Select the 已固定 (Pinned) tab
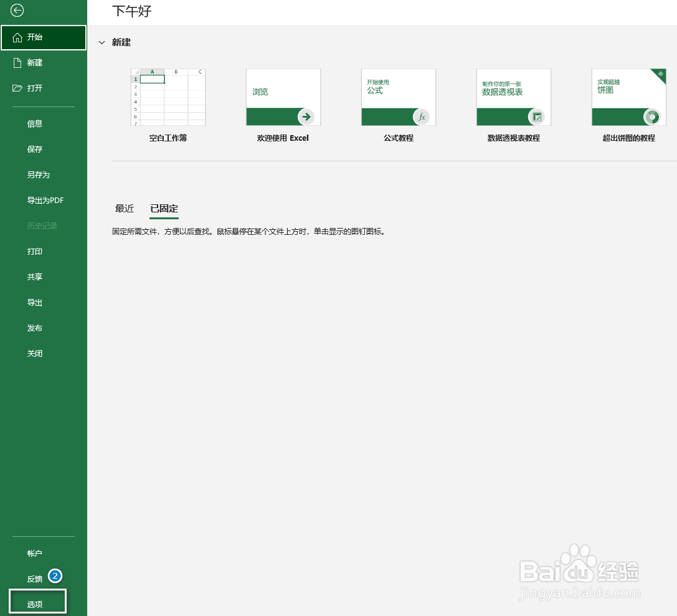Image resolution: width=677 pixels, height=616 pixels. tap(164, 209)
